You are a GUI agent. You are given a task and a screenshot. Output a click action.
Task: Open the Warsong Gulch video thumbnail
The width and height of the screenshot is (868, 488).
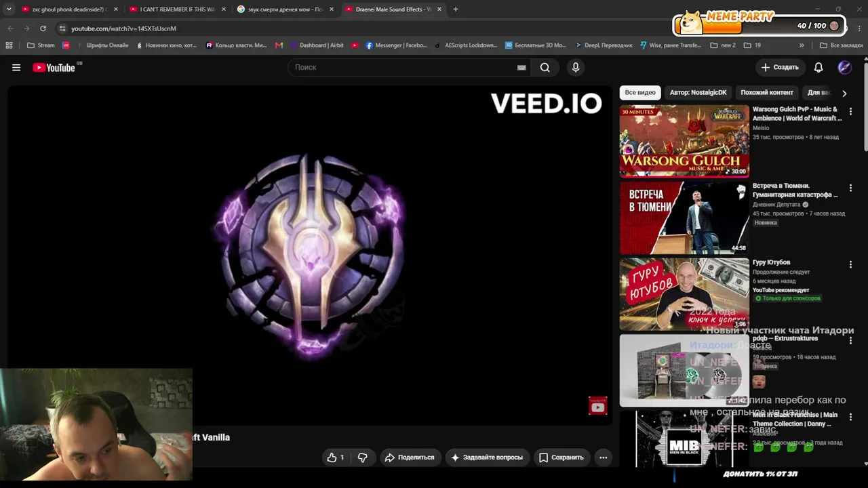click(684, 141)
